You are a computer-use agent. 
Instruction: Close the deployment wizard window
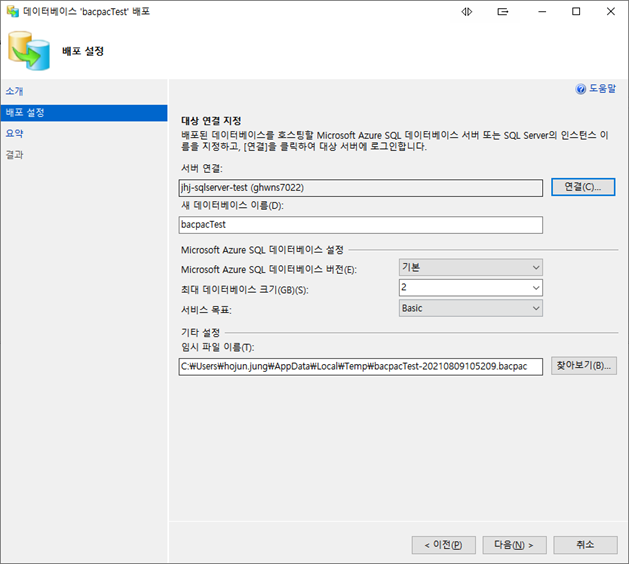tap(611, 12)
